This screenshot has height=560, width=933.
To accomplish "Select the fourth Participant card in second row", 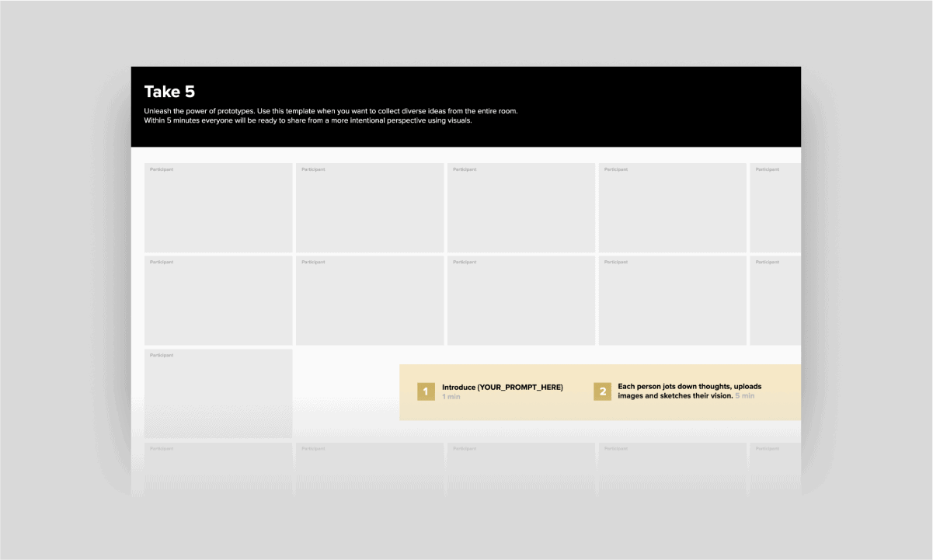I will (672, 301).
